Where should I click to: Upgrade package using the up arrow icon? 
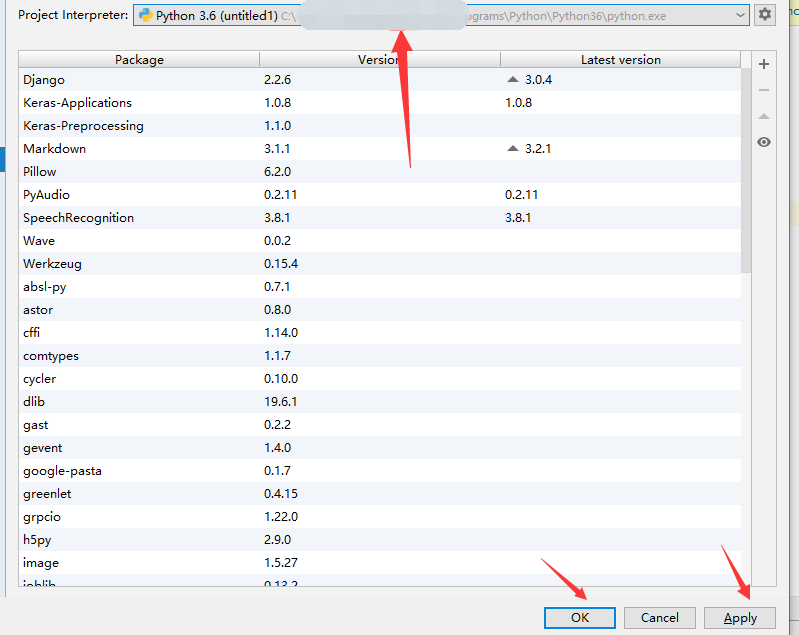[x=764, y=116]
